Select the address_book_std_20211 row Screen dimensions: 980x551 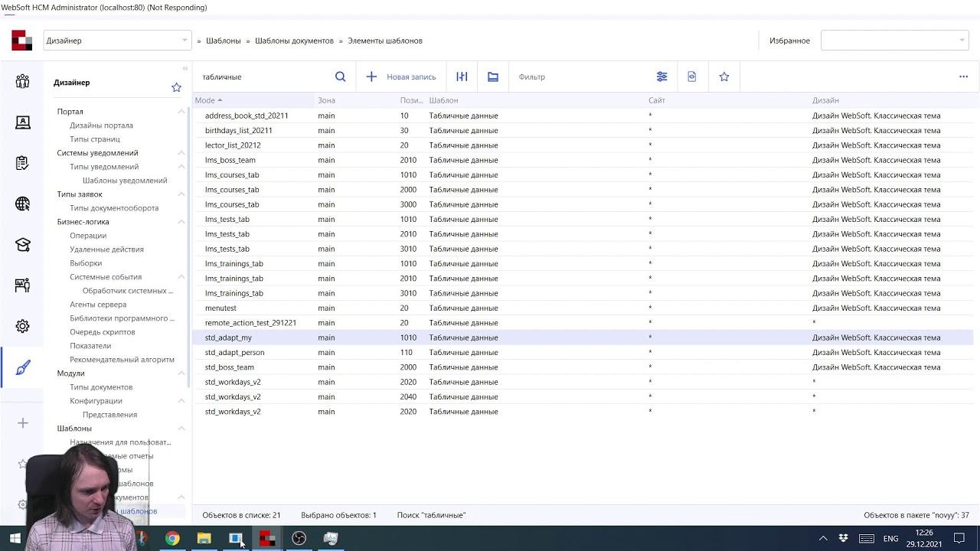(x=583, y=116)
